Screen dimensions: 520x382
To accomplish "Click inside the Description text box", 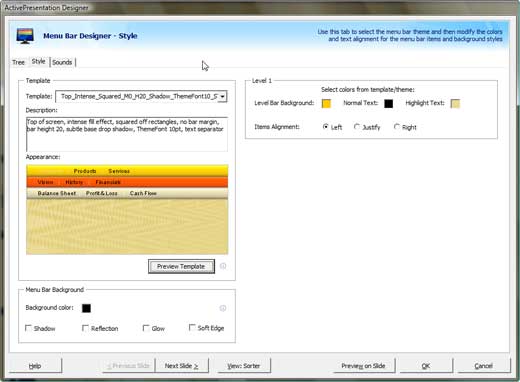I will tap(127, 134).
